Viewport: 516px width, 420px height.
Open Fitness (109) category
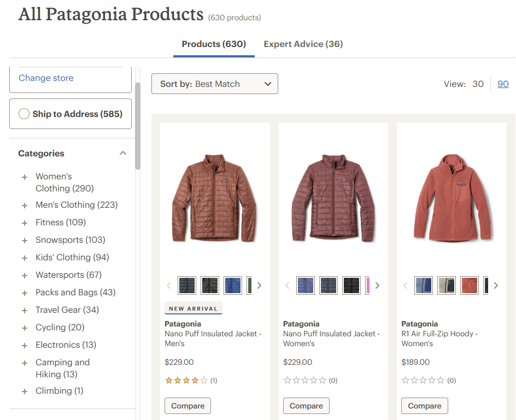61,222
